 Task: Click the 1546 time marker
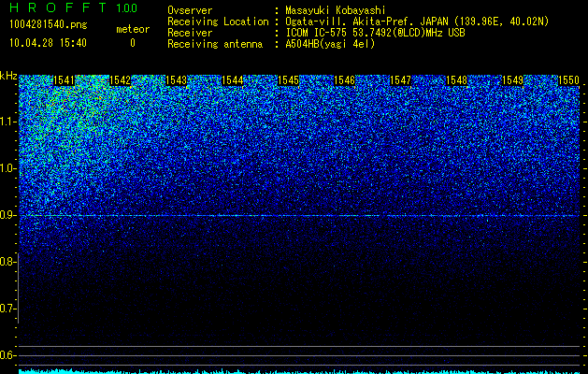(x=345, y=80)
